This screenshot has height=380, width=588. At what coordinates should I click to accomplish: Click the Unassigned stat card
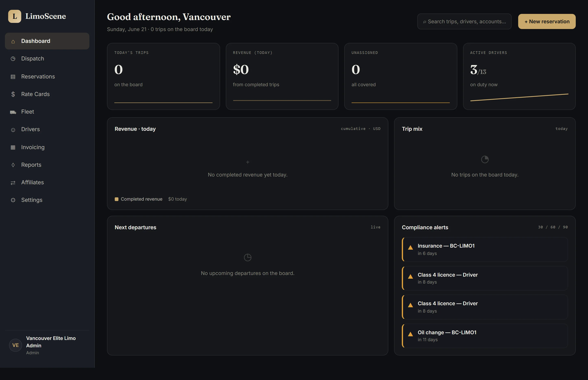401,76
